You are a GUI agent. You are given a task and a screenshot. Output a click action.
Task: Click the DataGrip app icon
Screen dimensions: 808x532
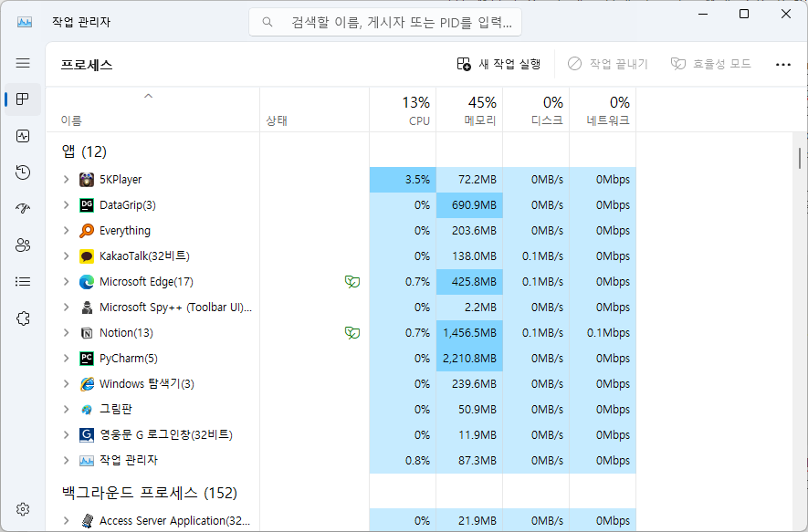87,205
